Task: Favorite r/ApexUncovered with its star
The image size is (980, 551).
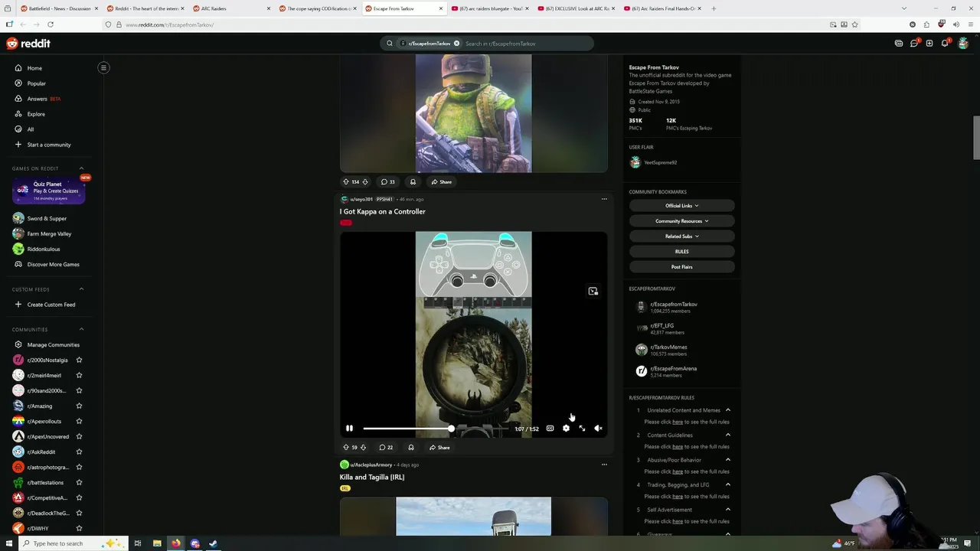Action: pos(79,436)
